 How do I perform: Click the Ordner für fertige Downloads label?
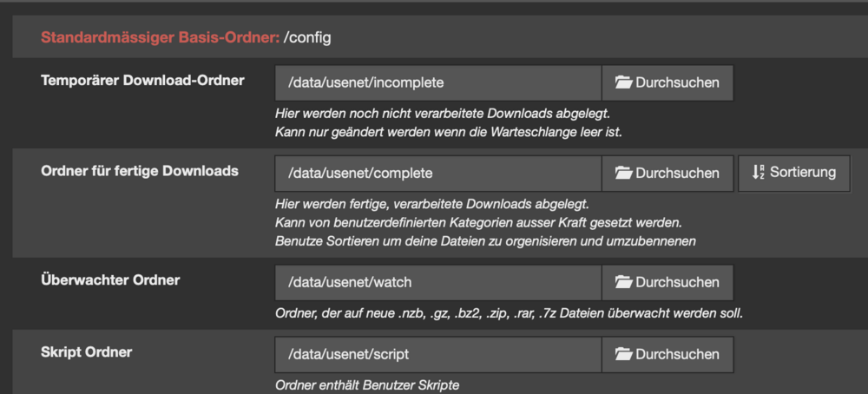click(140, 171)
